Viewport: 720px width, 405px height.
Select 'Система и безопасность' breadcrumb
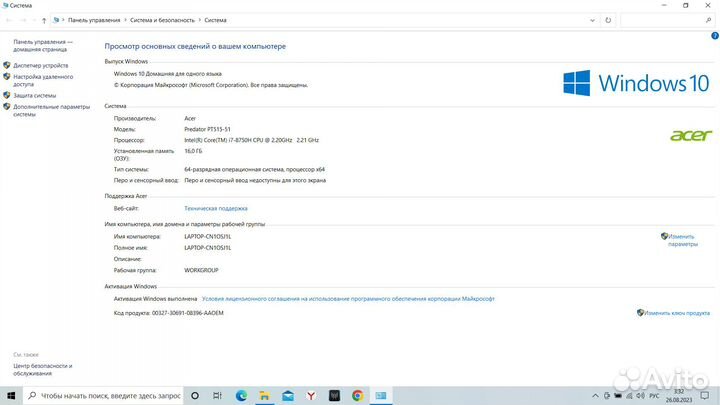[162, 20]
